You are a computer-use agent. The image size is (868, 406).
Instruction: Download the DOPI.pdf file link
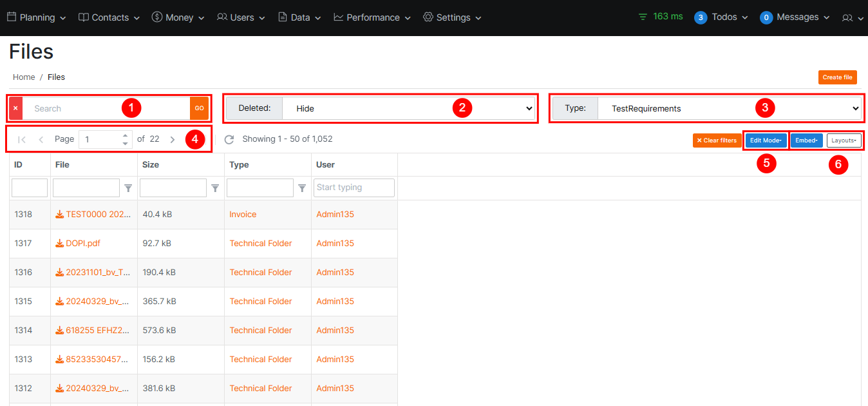(82, 244)
